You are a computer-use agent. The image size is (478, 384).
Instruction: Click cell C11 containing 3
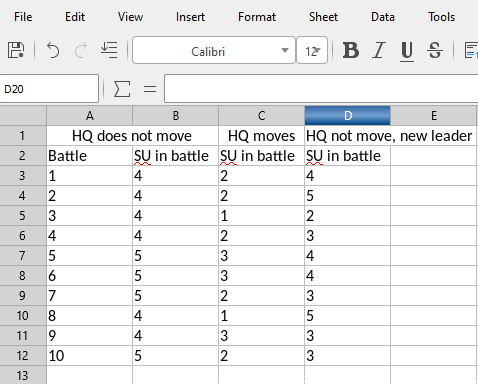[x=261, y=336]
